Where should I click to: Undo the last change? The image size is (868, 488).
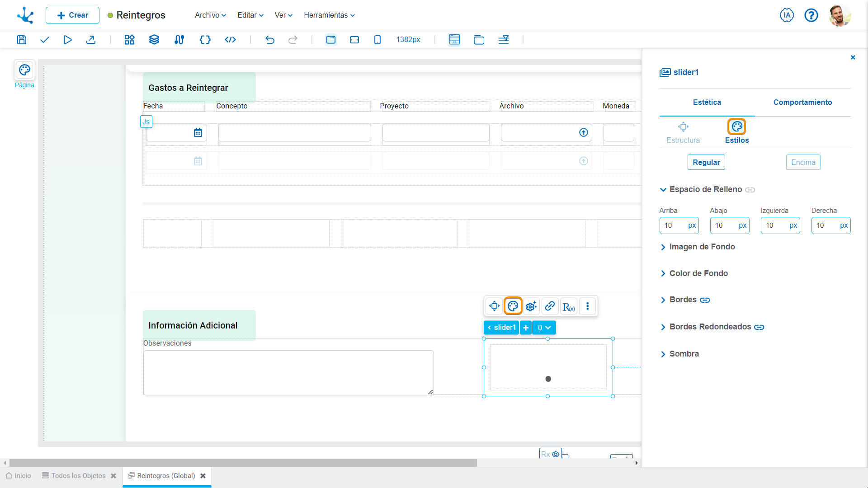(270, 40)
